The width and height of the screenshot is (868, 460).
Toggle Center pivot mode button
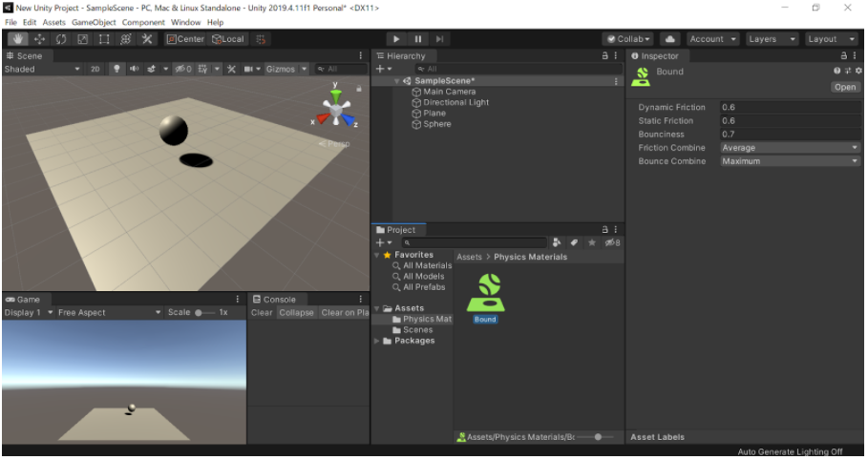[185, 39]
